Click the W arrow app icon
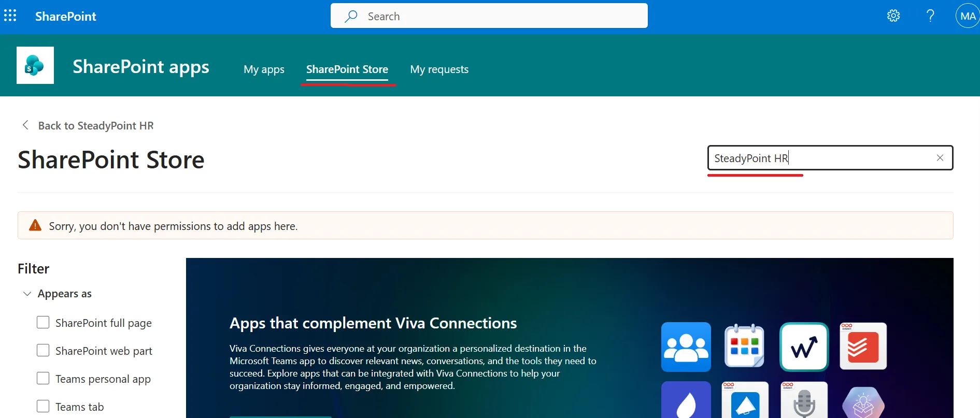 (804, 347)
